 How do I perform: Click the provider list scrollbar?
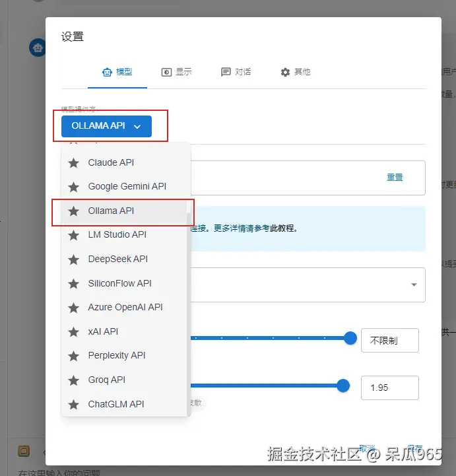[189, 314]
